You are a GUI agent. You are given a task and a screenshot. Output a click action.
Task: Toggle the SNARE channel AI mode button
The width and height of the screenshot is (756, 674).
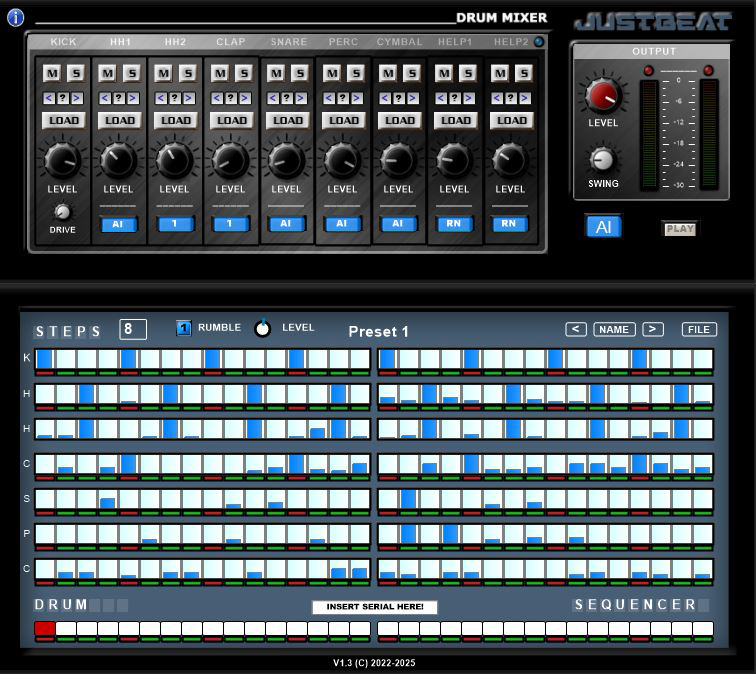(286, 224)
